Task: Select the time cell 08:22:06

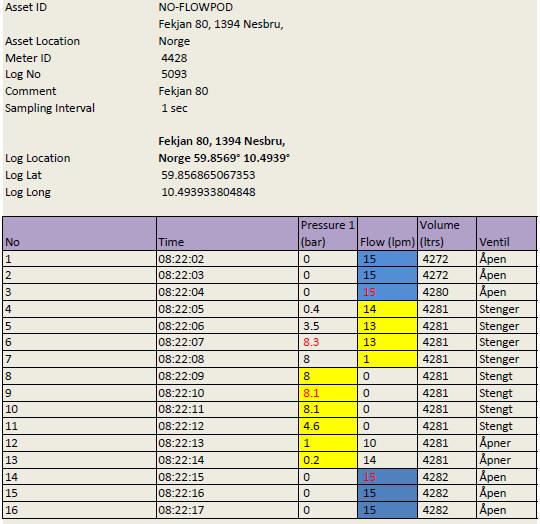Action: [227, 326]
